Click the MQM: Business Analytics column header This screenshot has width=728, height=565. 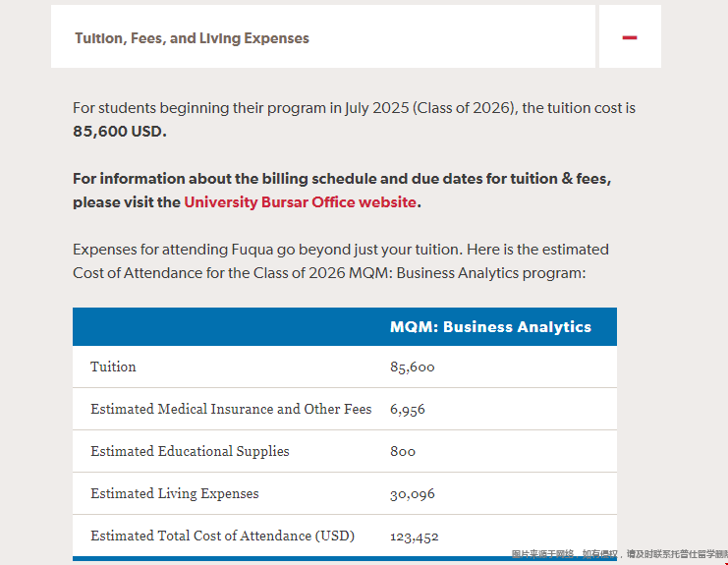pyautogui.click(x=490, y=327)
